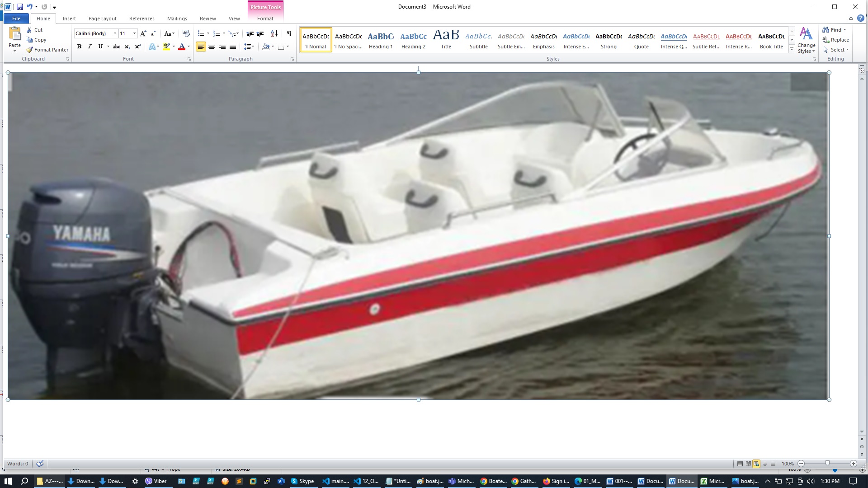Click the Format Painter brush
This screenshot has width=868, height=488.
(47, 50)
